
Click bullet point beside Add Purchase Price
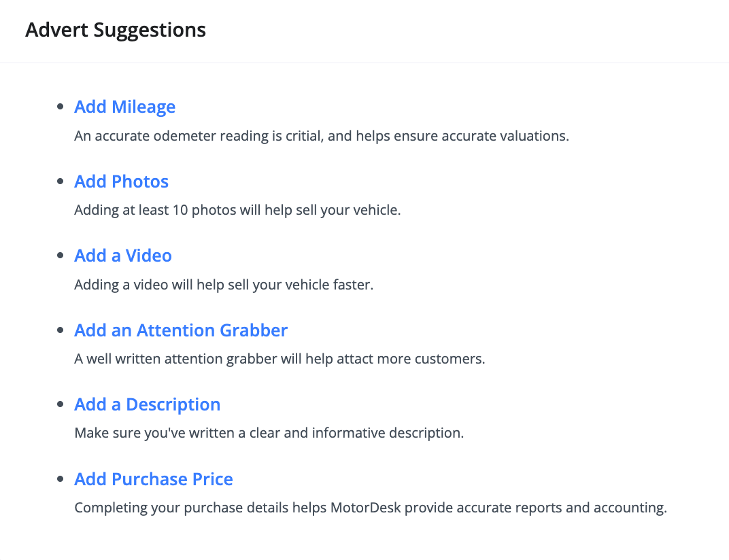coord(60,478)
